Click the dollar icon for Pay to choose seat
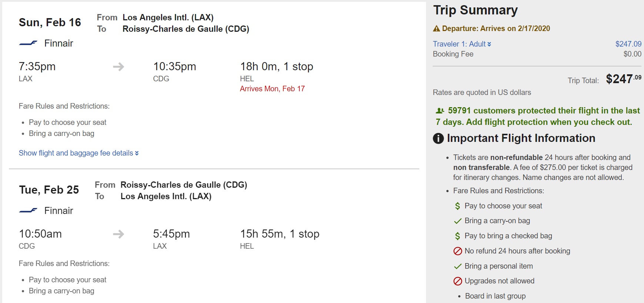Image resolution: width=644 pixels, height=303 pixels. pos(457,206)
